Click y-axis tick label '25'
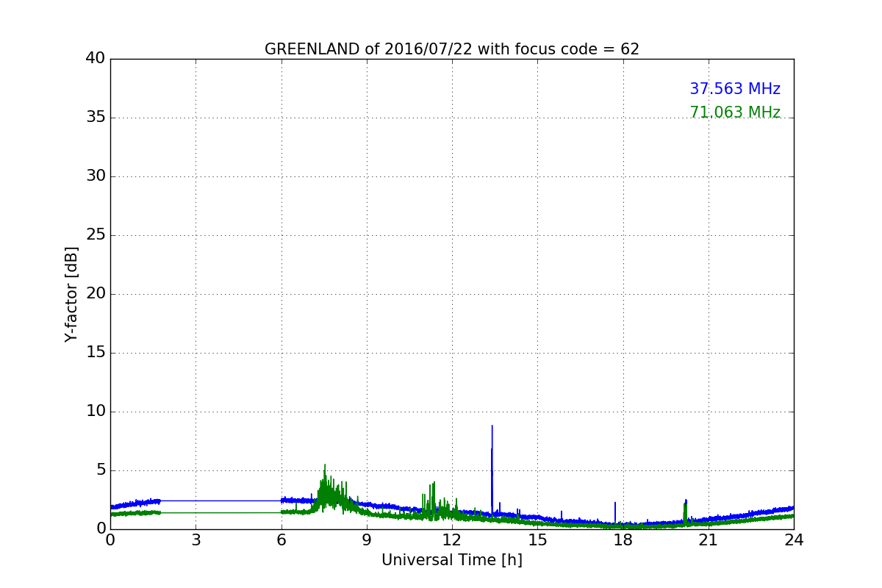Image resolution: width=882 pixels, height=588 pixels. coord(96,235)
